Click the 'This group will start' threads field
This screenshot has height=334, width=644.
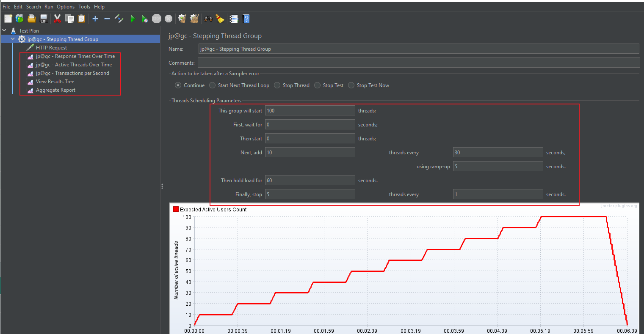point(310,110)
